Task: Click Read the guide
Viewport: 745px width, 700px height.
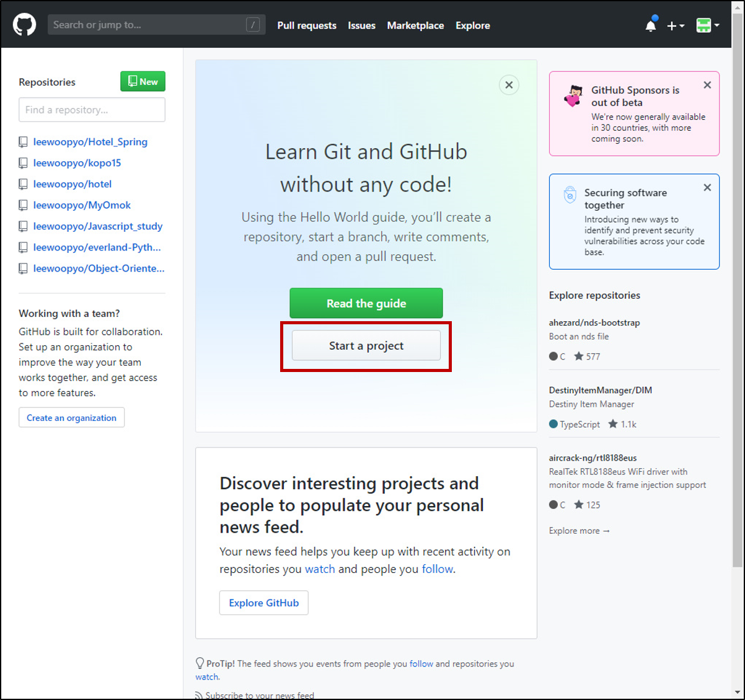Action: pyautogui.click(x=366, y=303)
